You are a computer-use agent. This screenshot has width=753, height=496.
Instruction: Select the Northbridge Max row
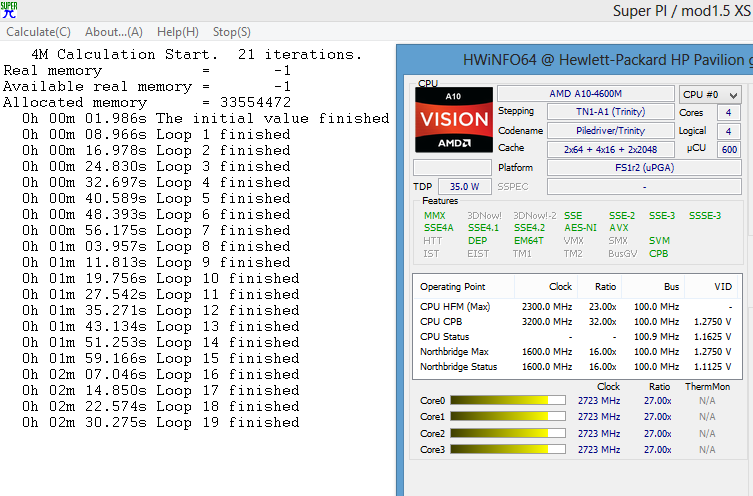577,351
